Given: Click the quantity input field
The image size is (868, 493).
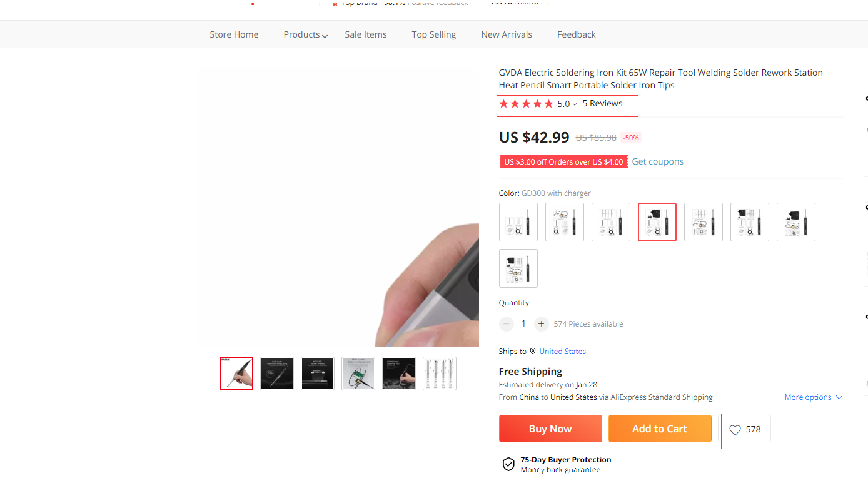Looking at the screenshot, I should pyautogui.click(x=523, y=324).
